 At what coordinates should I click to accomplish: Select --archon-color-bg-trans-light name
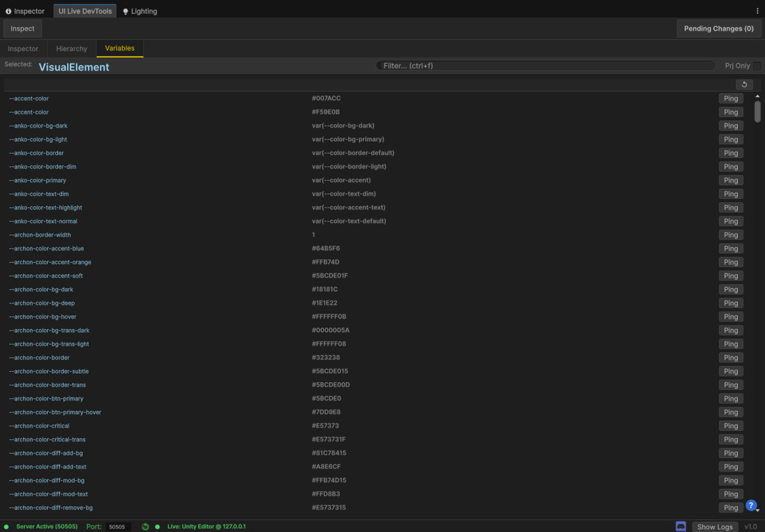pos(49,344)
